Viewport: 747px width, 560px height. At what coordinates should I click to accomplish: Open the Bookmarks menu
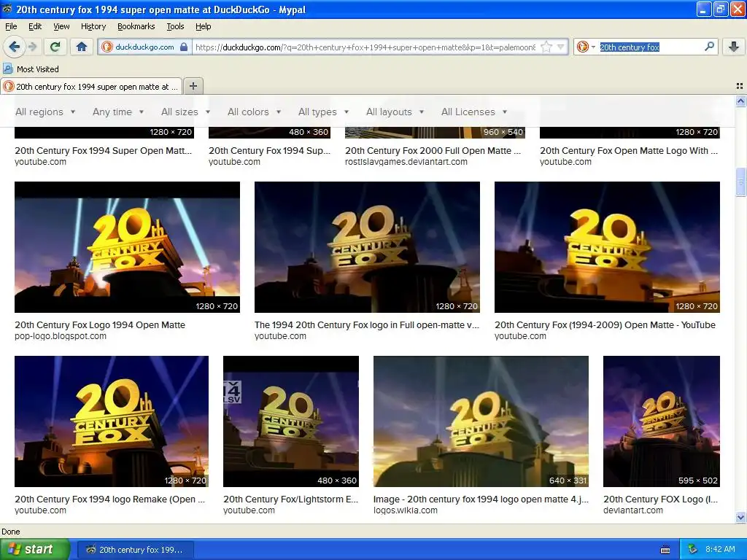pyautogui.click(x=136, y=26)
